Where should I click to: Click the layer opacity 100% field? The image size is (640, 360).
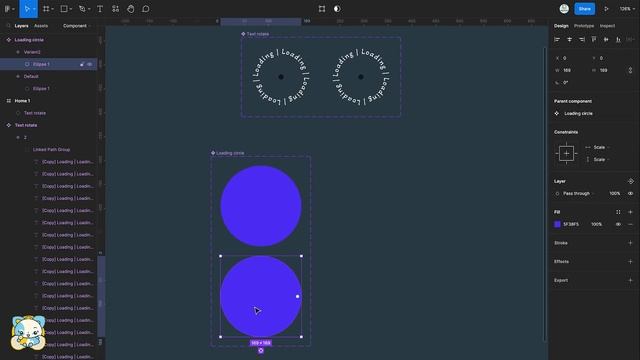pos(615,193)
